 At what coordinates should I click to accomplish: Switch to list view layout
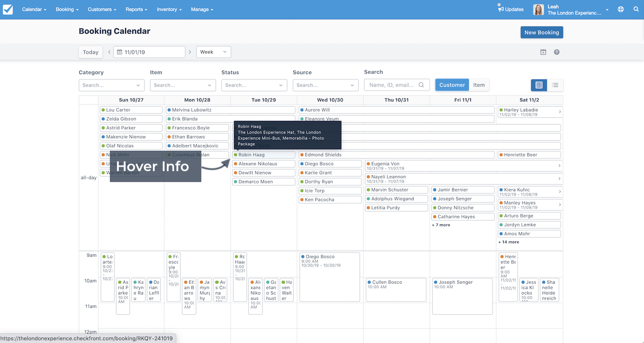click(x=555, y=85)
